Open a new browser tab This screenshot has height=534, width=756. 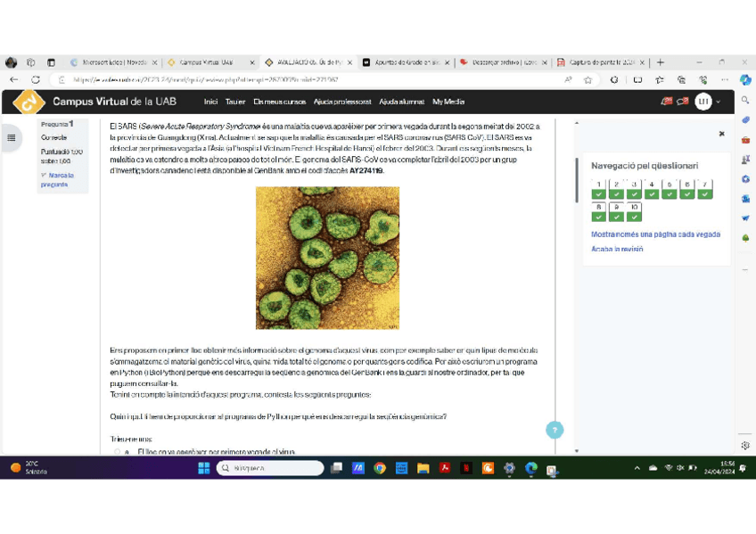(661, 62)
